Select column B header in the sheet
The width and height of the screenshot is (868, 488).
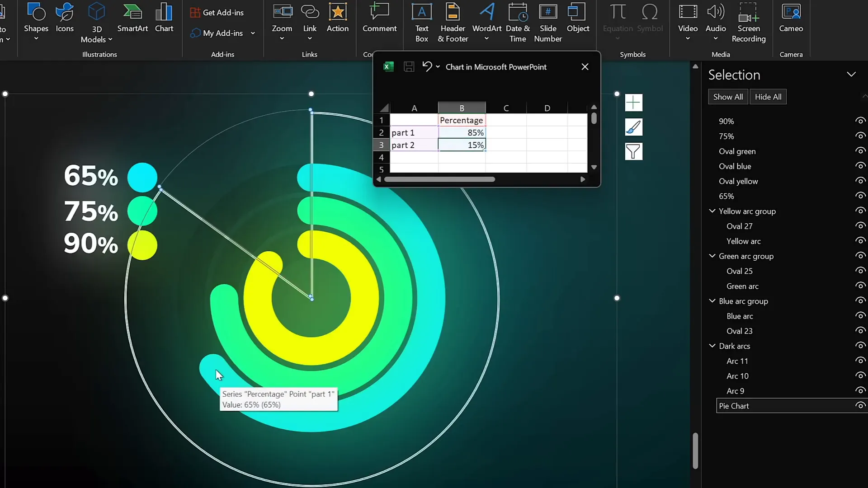coord(462,108)
